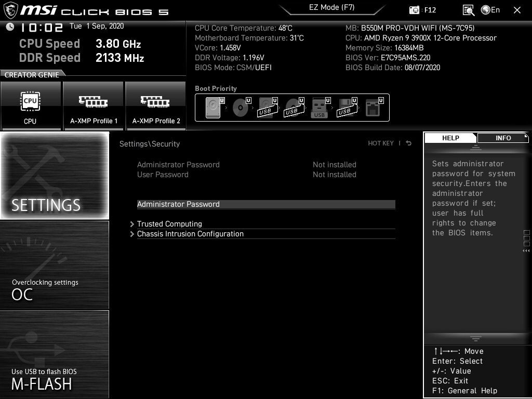Expand Chassis Intrusion Configuration submenu

tap(266, 234)
